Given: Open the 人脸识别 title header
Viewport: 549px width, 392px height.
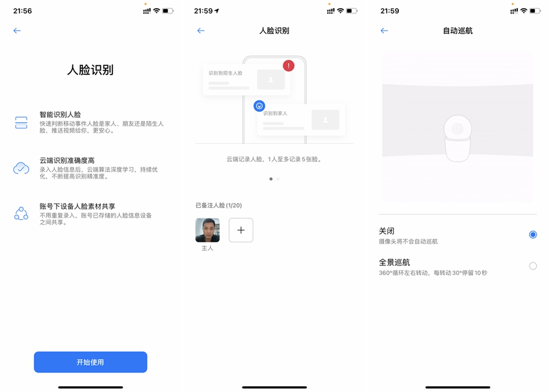Looking at the screenshot, I should point(274,31).
